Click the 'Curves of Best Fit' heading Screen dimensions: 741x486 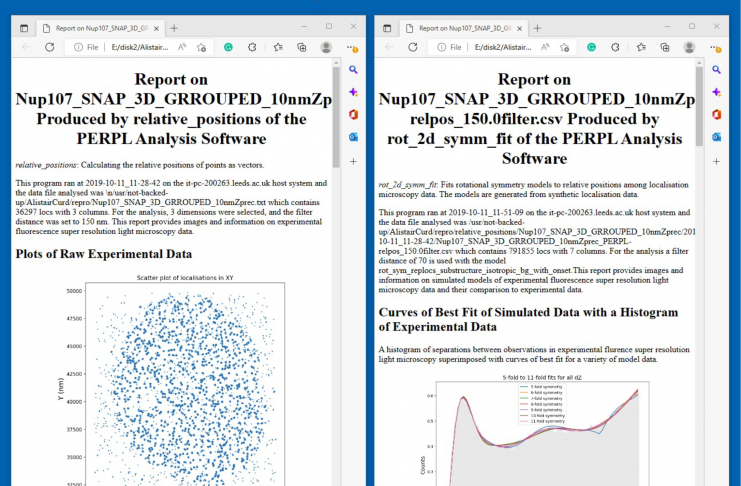(528, 320)
